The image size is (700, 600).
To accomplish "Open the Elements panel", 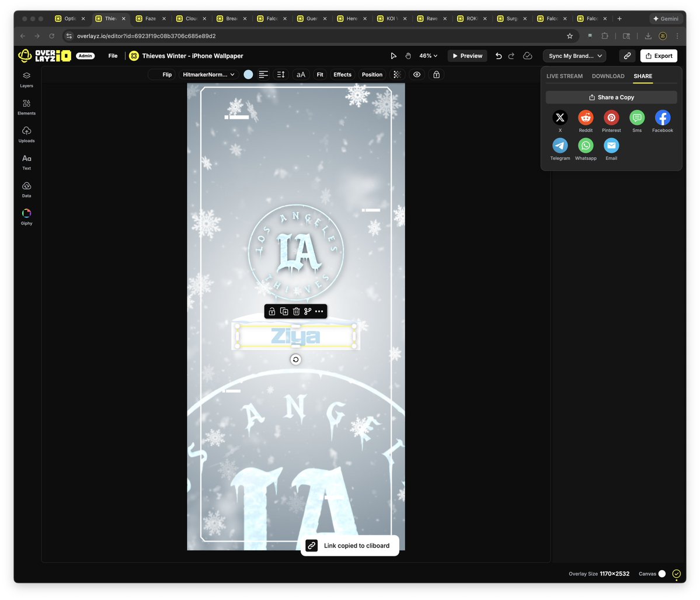I will 26,107.
